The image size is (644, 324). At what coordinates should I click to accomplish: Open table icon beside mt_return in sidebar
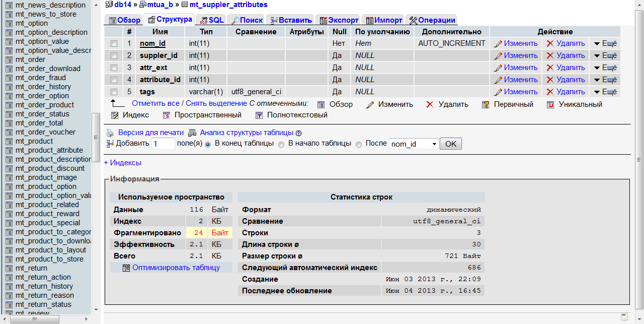(9, 268)
